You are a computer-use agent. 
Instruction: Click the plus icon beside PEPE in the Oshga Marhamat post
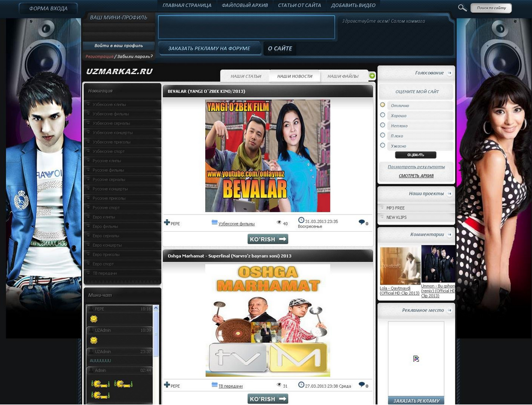166,384
